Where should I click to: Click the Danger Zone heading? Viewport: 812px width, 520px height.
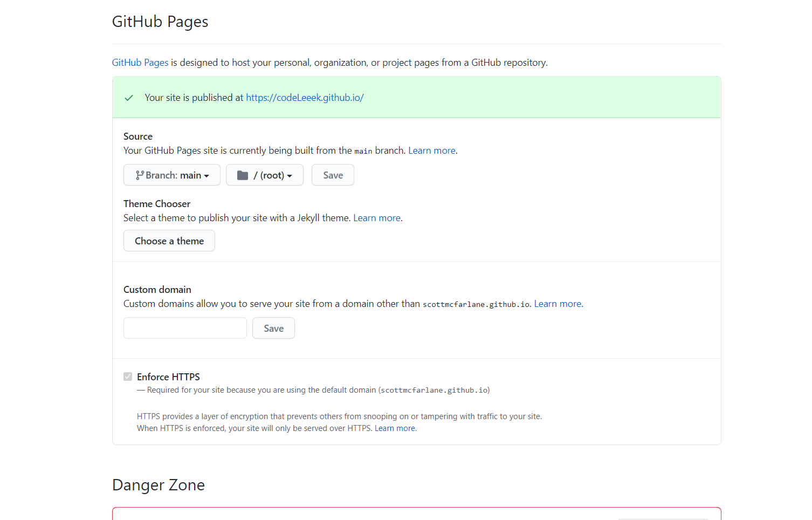(159, 485)
